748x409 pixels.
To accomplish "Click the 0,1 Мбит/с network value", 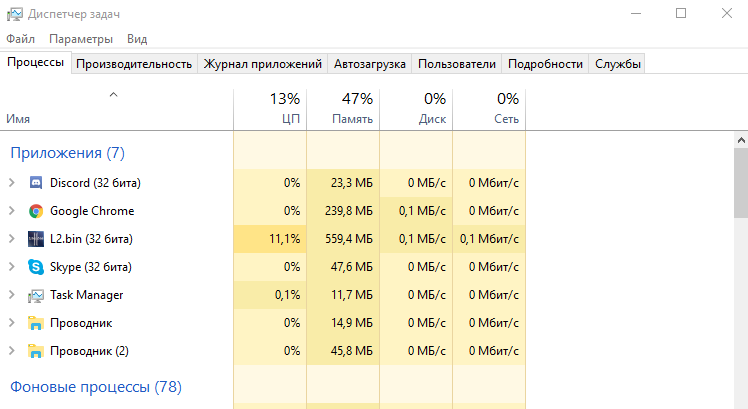I will (489, 239).
